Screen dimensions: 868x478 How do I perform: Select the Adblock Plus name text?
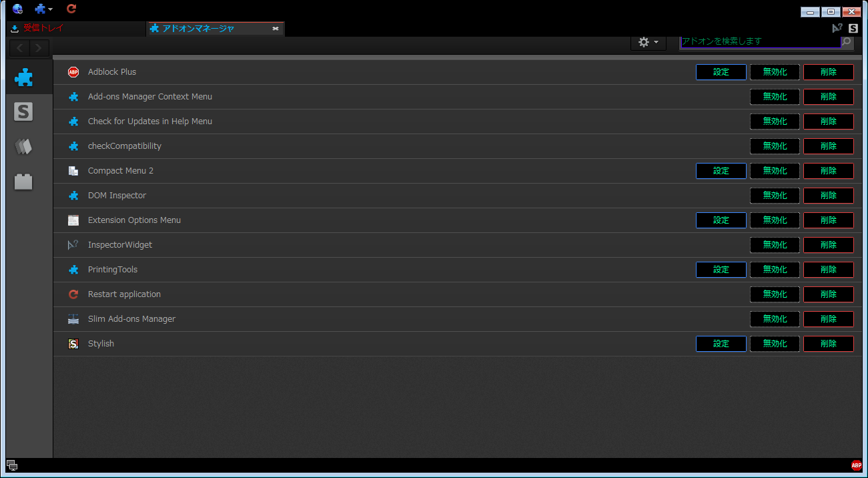[112, 72]
